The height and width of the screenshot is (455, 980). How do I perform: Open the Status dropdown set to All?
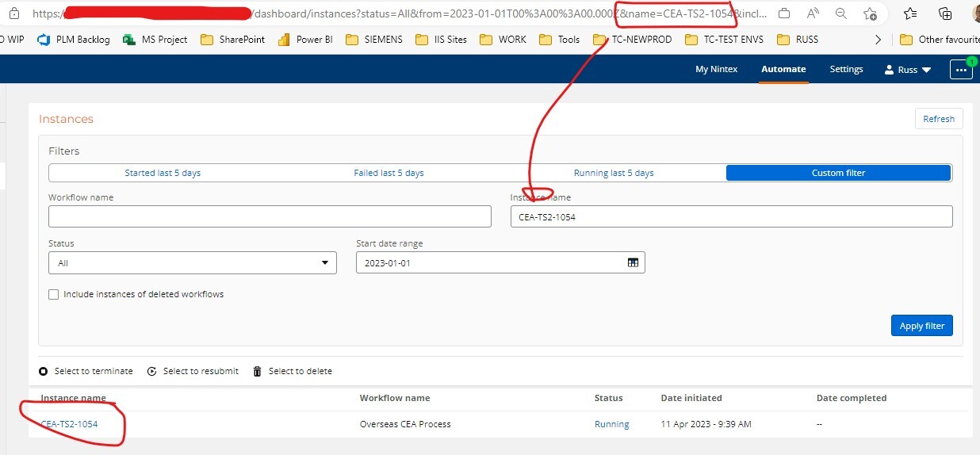pyautogui.click(x=192, y=263)
